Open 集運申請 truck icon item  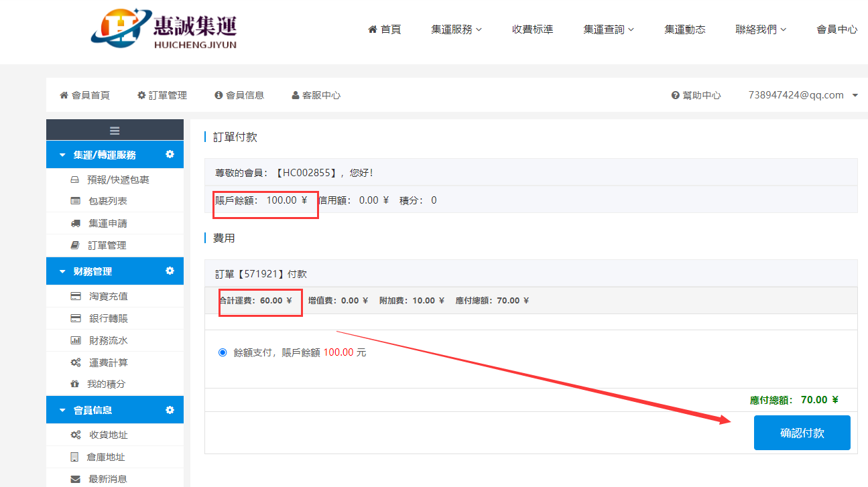pyautogui.click(x=76, y=223)
